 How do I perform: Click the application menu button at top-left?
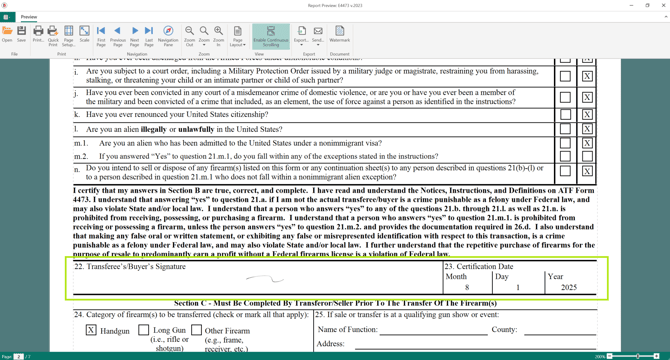point(6,17)
